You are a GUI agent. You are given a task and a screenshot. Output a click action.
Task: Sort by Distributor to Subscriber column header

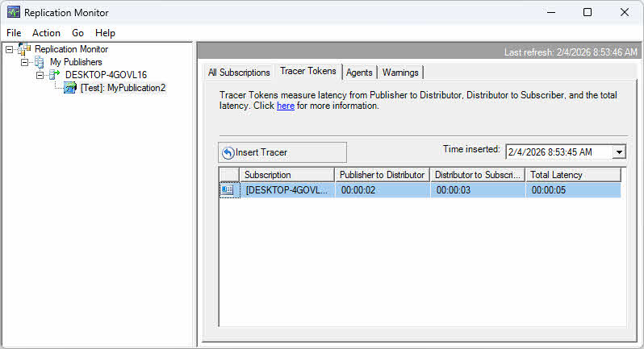coord(478,175)
